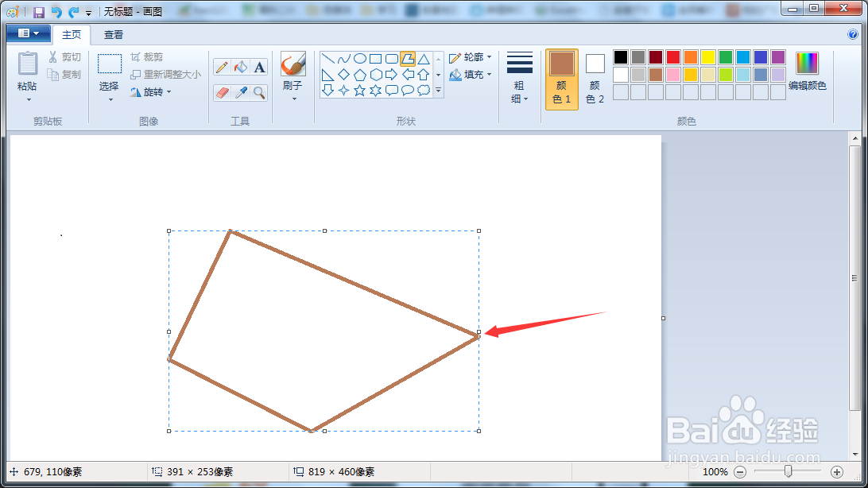Select the Color picker eyedropper tool

240,92
